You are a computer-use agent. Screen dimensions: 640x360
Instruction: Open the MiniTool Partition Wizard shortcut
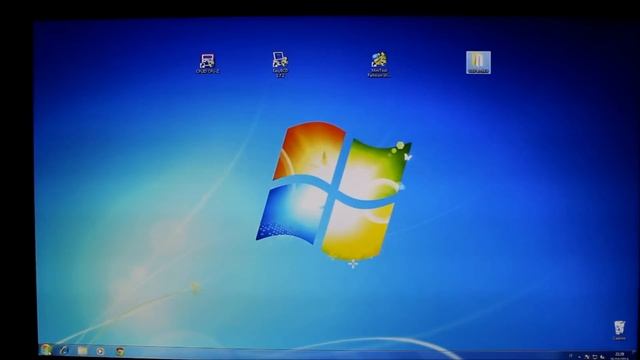pyautogui.click(x=379, y=64)
